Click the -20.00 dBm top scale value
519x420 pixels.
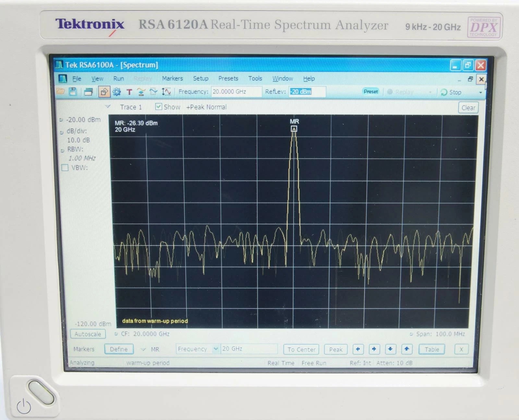pos(83,119)
